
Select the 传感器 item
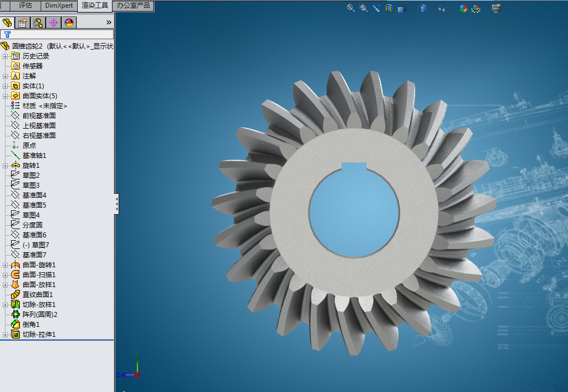(27, 66)
